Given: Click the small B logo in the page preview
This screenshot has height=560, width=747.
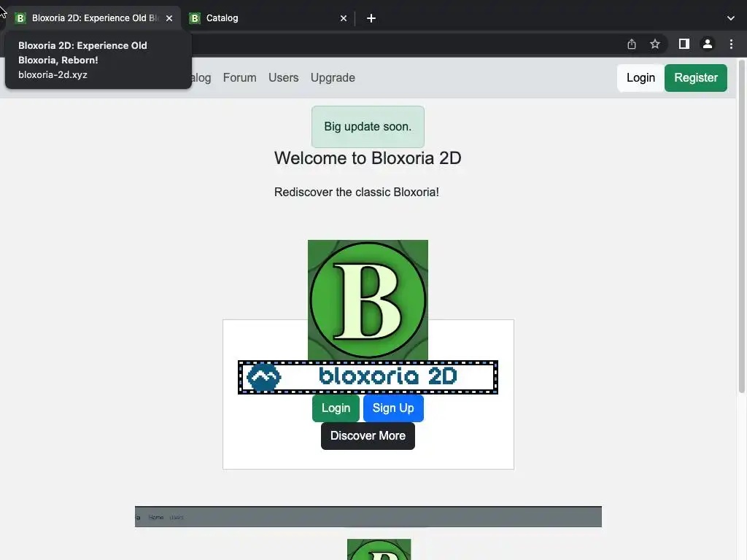Looking at the screenshot, I should point(379,550).
